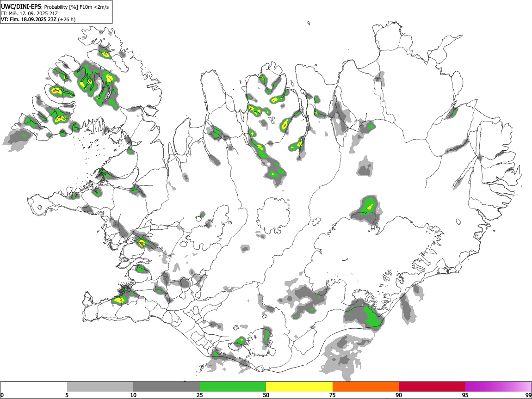
Task: Click the yellow 50-75% legend swatch
Action: pyautogui.click(x=299, y=387)
